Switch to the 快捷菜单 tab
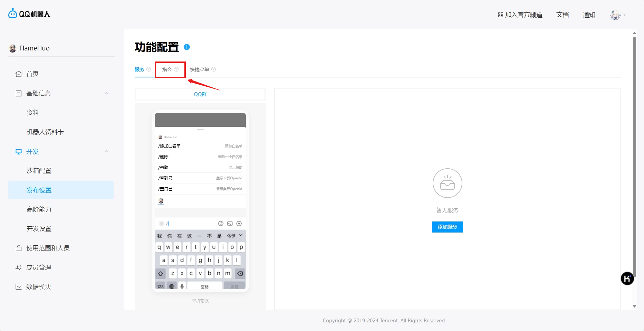Screen dimensions: 644x331 pyautogui.click(x=200, y=69)
